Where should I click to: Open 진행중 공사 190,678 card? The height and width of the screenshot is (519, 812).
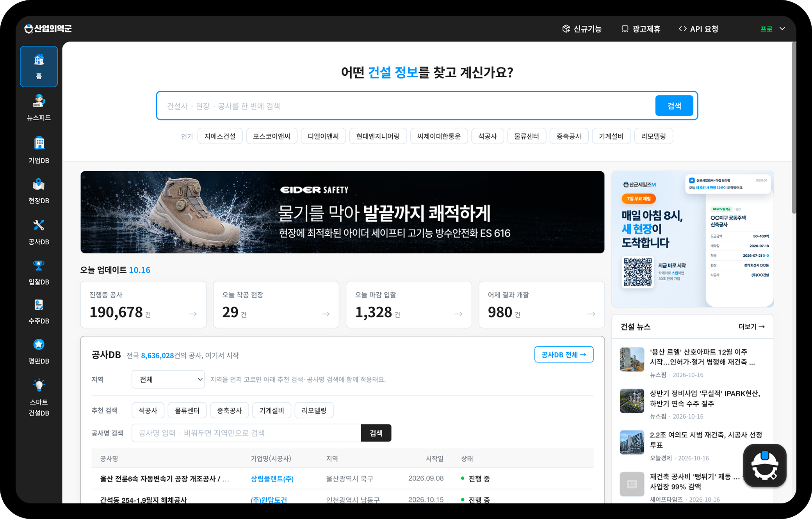pos(143,304)
